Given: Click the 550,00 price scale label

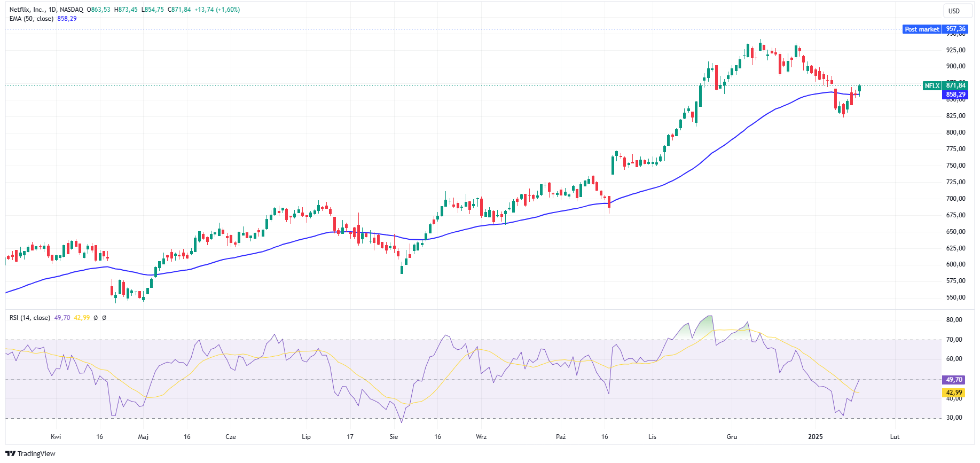Looking at the screenshot, I should point(955,297).
